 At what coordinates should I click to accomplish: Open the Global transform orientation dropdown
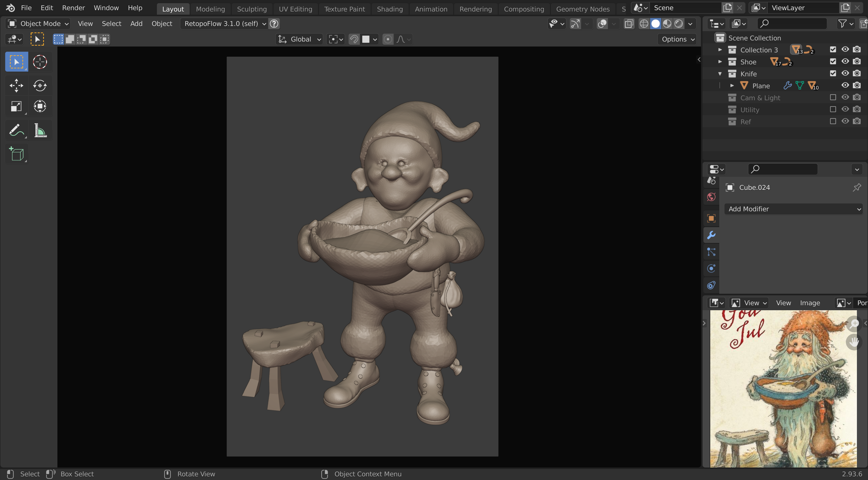[299, 39]
